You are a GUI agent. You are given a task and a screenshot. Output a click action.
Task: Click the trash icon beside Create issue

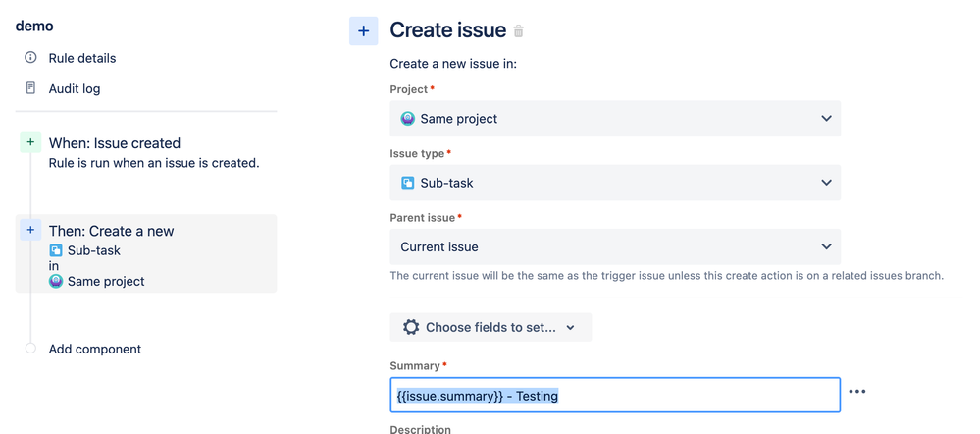(x=519, y=31)
